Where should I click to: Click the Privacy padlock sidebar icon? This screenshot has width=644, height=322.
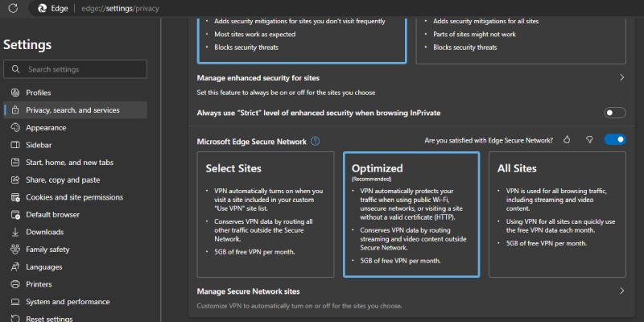tap(15, 110)
